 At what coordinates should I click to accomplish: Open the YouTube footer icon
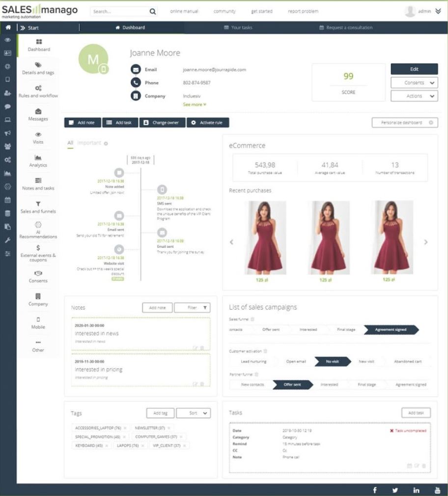point(437,490)
